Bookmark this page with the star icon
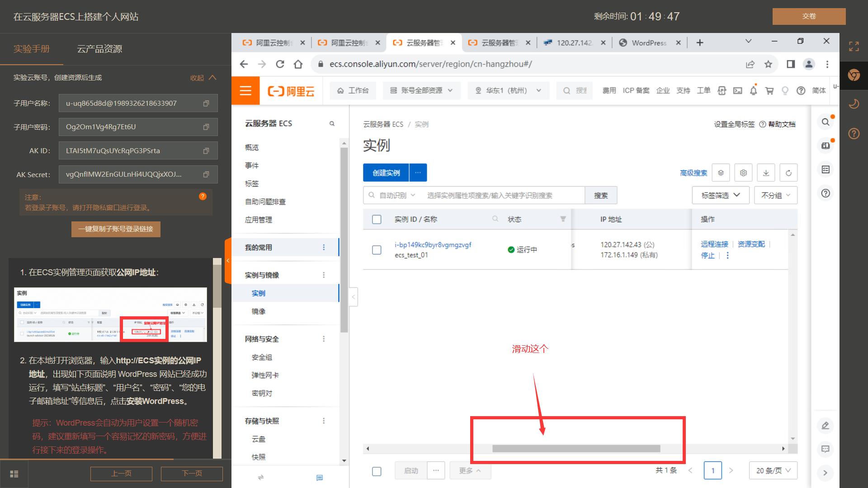The image size is (868, 488). tap(768, 64)
